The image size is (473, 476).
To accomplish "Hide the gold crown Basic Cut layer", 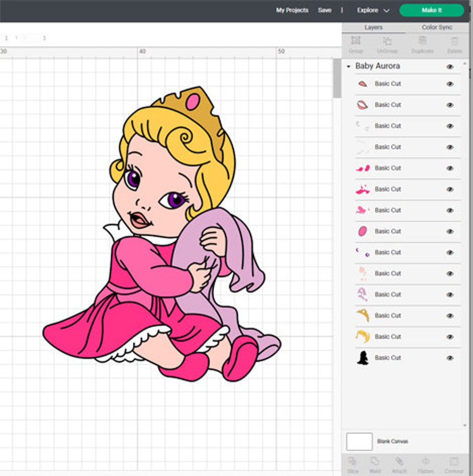I will pyautogui.click(x=450, y=315).
